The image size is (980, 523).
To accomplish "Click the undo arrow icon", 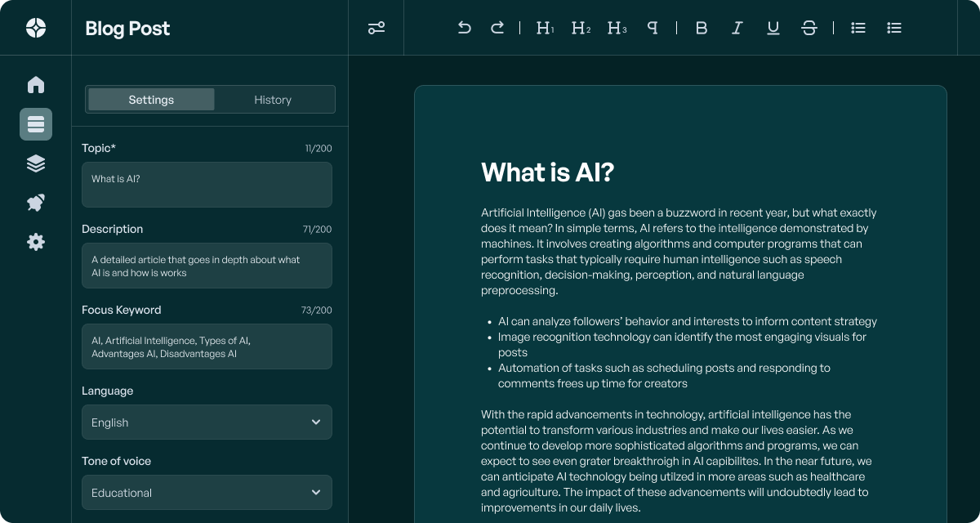I will [464, 28].
